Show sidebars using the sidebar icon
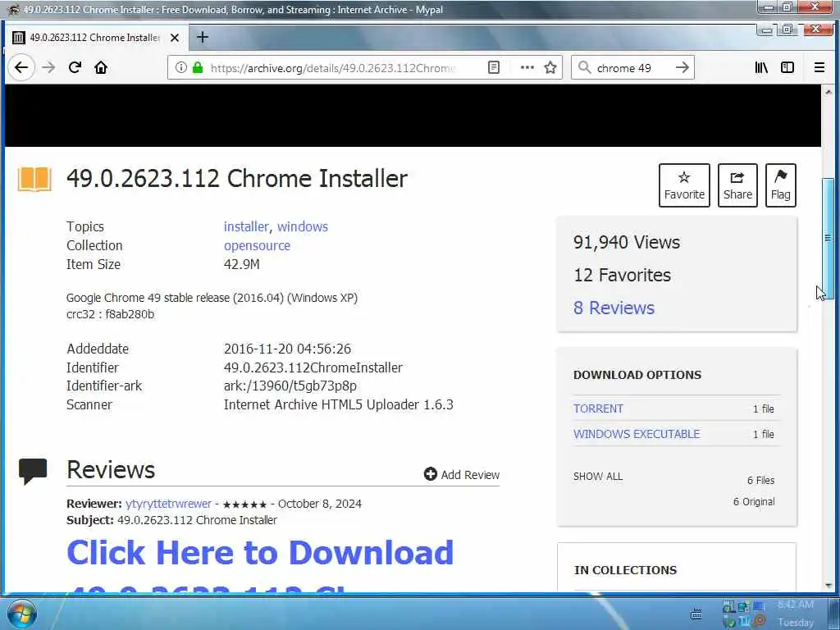This screenshot has width=840, height=630. click(x=787, y=67)
